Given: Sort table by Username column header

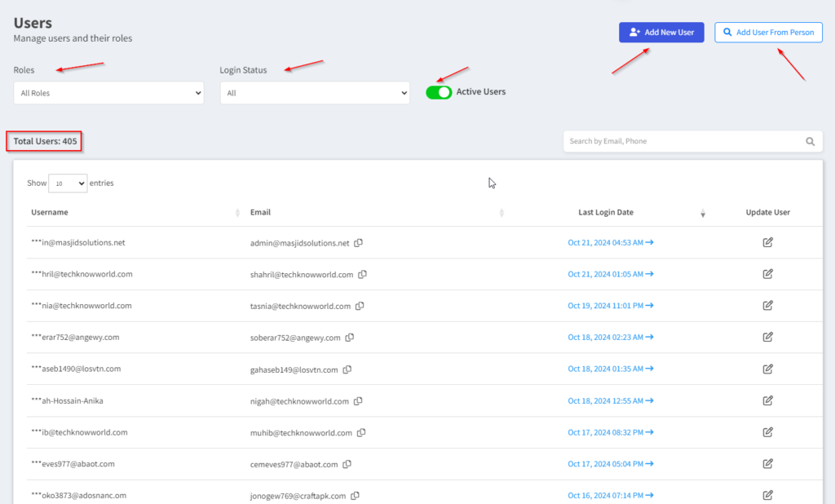Looking at the screenshot, I should pos(50,212).
